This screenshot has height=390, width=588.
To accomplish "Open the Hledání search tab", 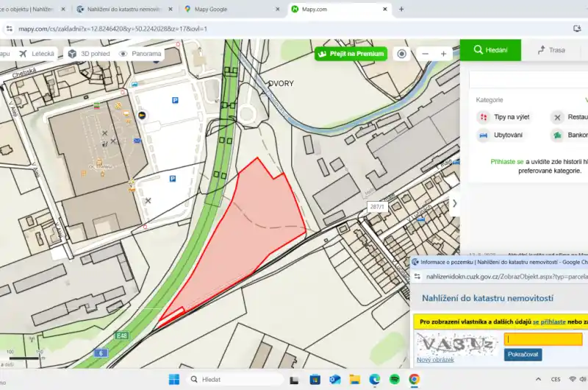I will click(x=490, y=50).
